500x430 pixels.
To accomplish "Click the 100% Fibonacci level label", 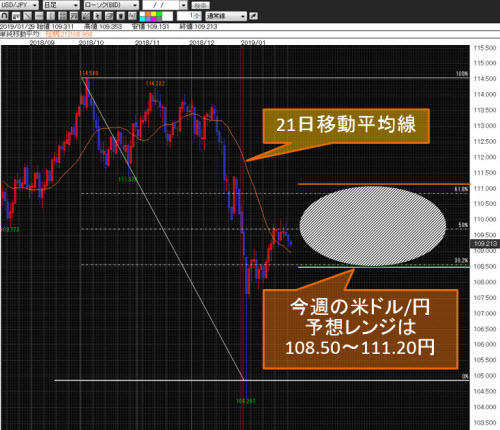I will [462, 74].
